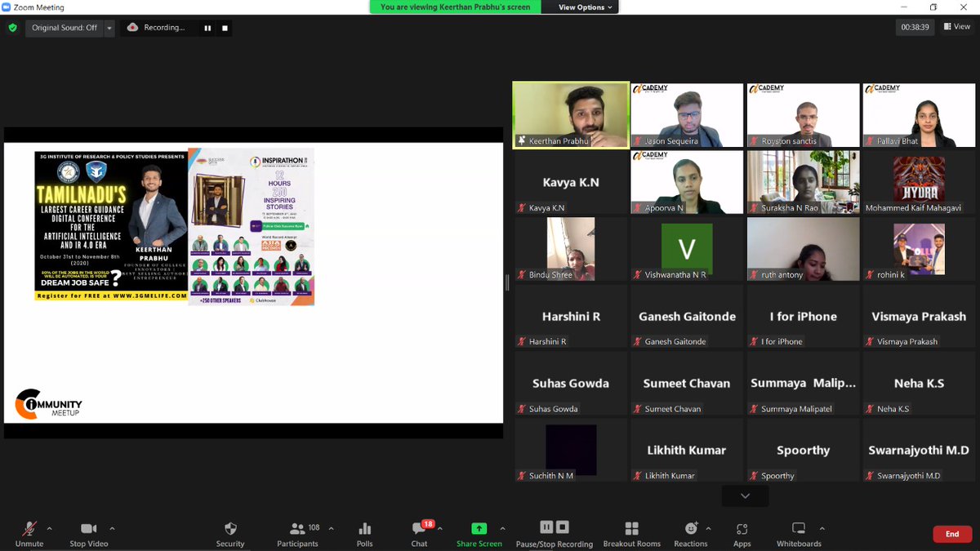Viewport: 980px width, 551px height.
Task: Open the Polls icon
Action: [365, 529]
